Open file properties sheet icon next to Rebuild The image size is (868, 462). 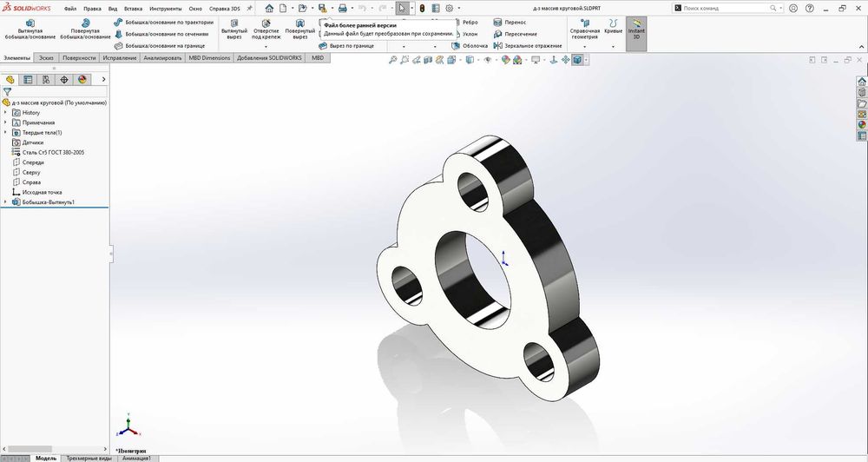point(436,9)
